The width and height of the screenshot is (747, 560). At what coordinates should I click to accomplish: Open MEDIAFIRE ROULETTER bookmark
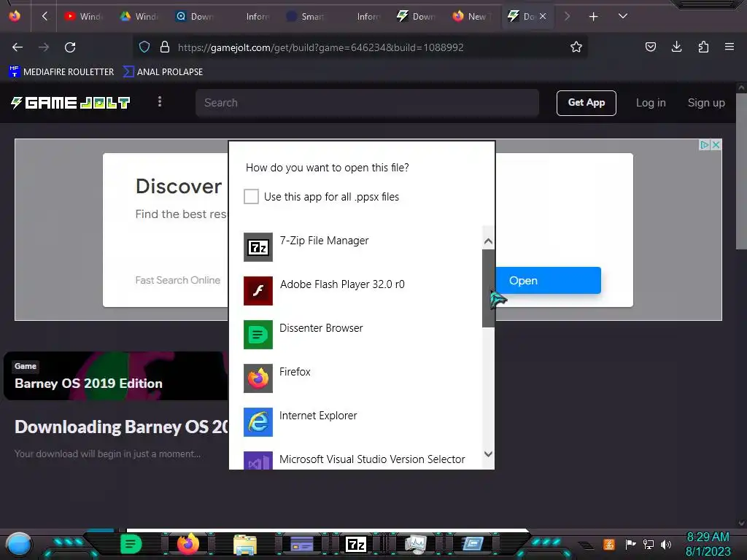pos(61,72)
